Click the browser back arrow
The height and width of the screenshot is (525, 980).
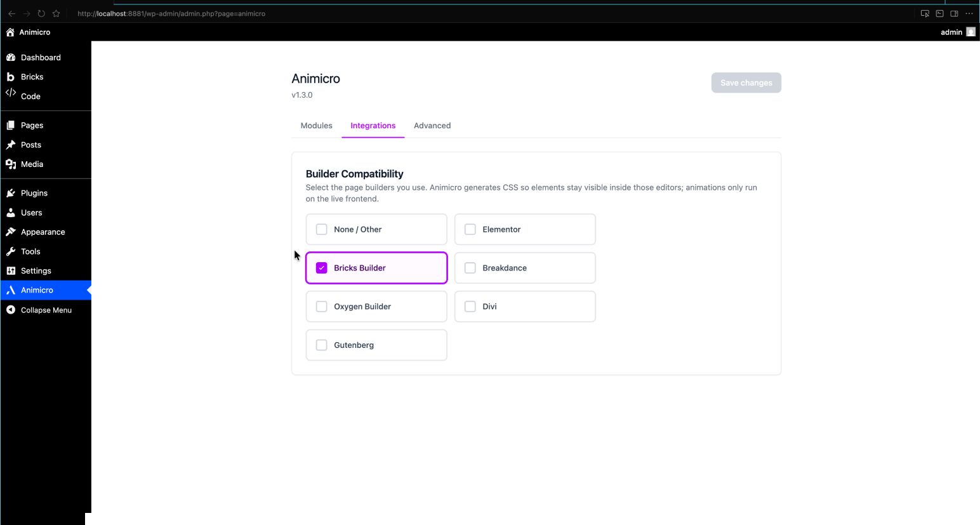[x=11, y=13]
